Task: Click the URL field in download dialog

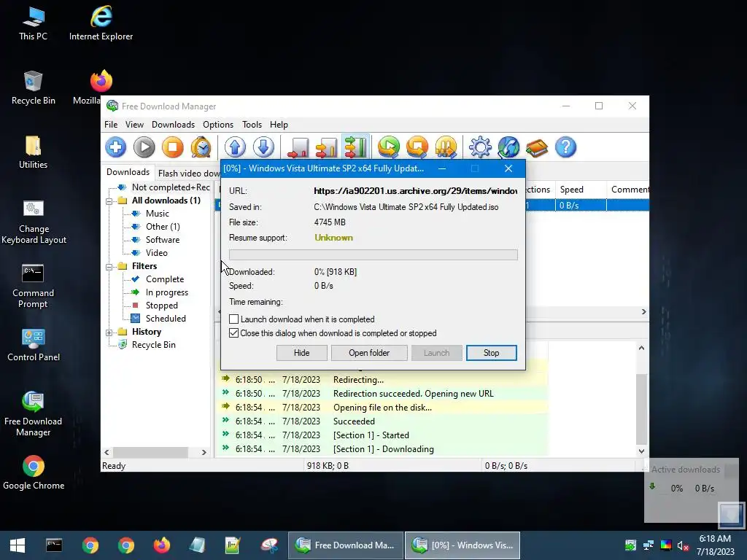Action: pos(415,191)
